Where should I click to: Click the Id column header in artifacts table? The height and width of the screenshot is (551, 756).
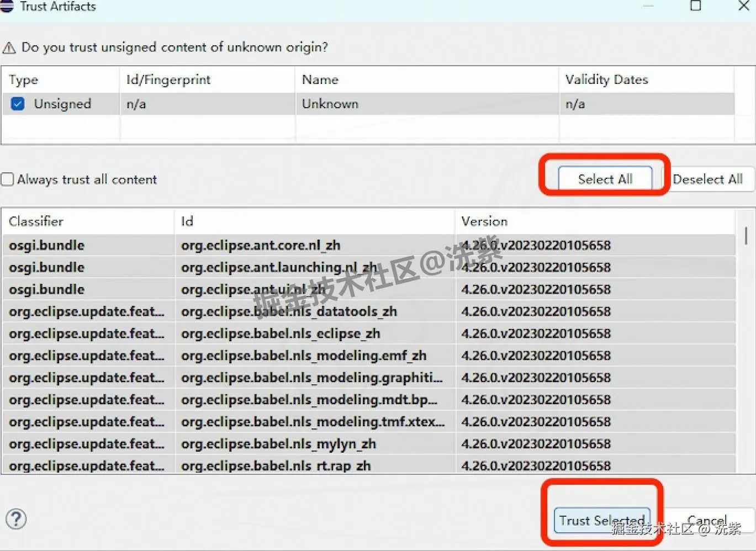pyautogui.click(x=315, y=221)
